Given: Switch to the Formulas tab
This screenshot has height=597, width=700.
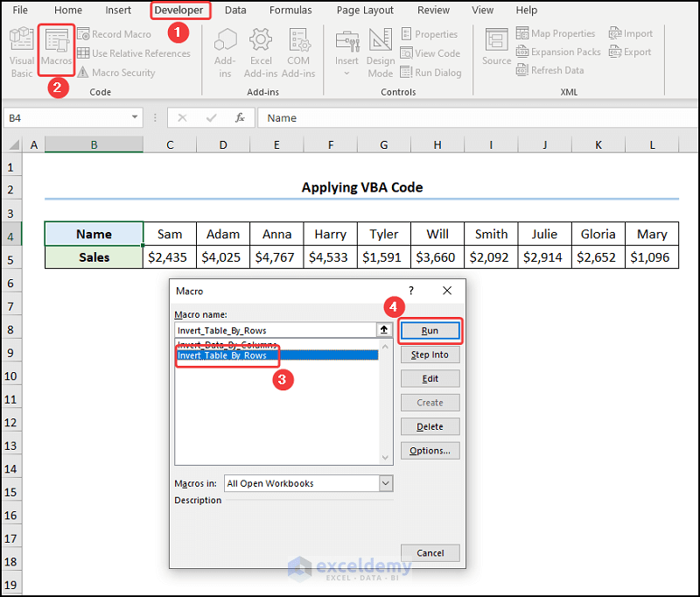Looking at the screenshot, I should [x=290, y=10].
